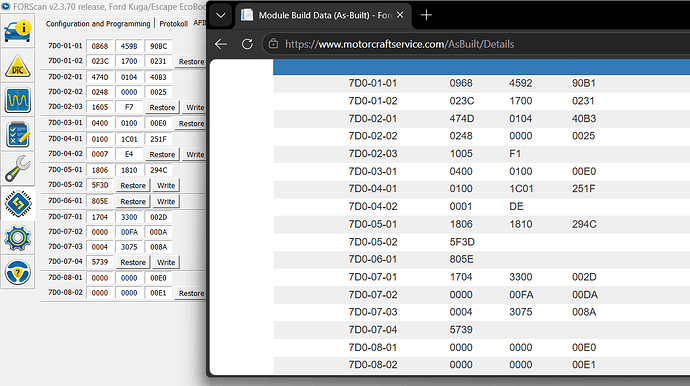Edit the 5F3D field in 7D0-05-02
This screenshot has width=690, height=386.
(x=100, y=185)
